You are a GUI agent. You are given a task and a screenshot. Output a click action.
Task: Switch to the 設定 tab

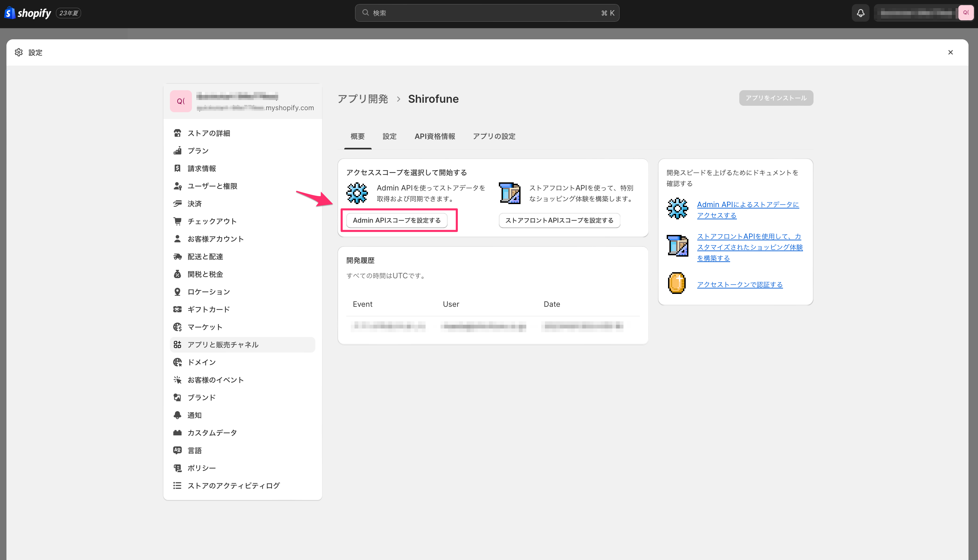pos(389,136)
